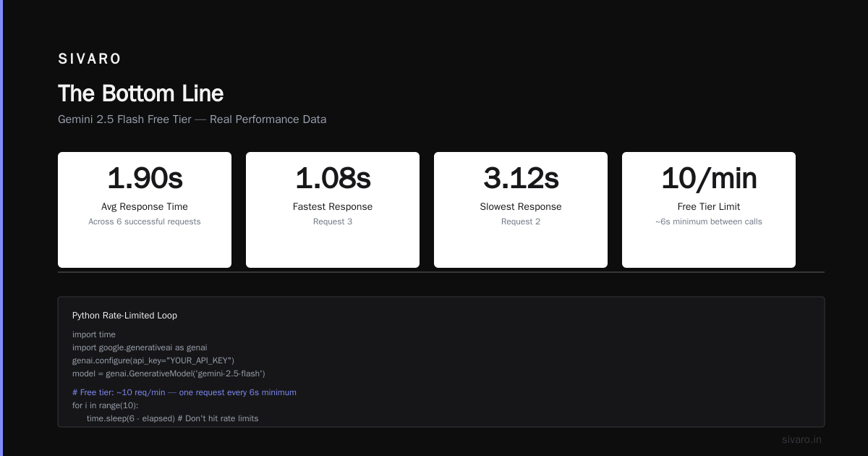Image resolution: width=868 pixels, height=456 pixels.
Task: Click the "import google.generativeai as genai" line
Action: click(140, 347)
